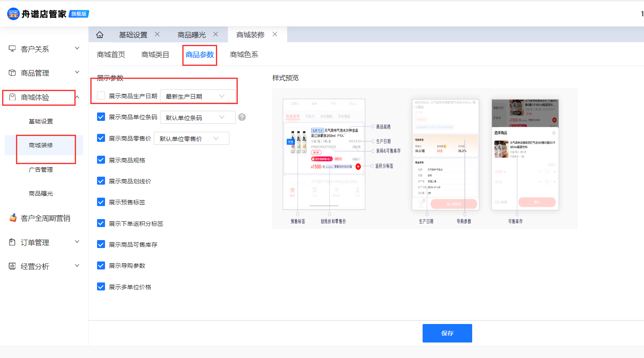This screenshot has width=644, height=358.
Task: Click the 商品管理 box icon
Action: click(x=12, y=73)
